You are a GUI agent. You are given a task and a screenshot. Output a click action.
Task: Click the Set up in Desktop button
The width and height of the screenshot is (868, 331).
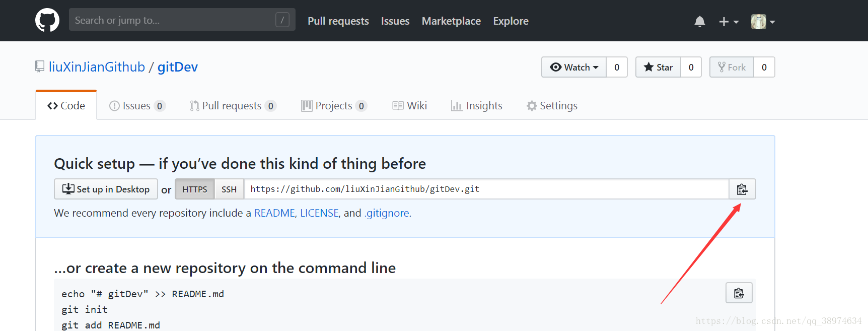click(x=106, y=189)
